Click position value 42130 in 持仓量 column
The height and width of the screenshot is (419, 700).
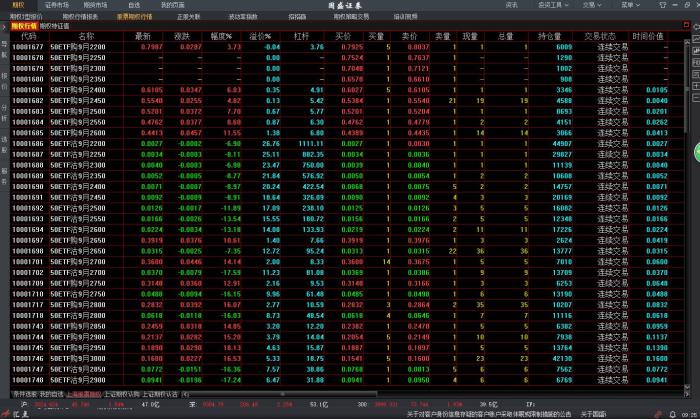pos(562,358)
